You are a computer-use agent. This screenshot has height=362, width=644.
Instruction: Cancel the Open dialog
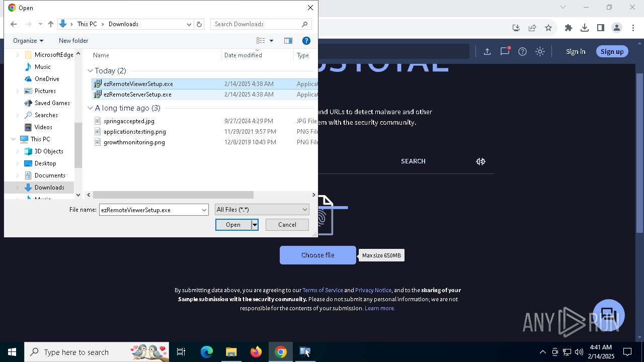pyautogui.click(x=287, y=225)
